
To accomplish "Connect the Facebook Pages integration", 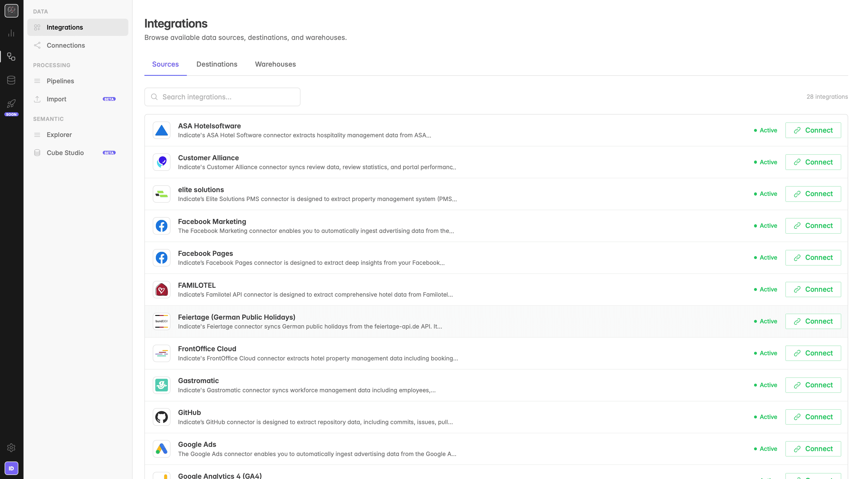I will click(813, 258).
